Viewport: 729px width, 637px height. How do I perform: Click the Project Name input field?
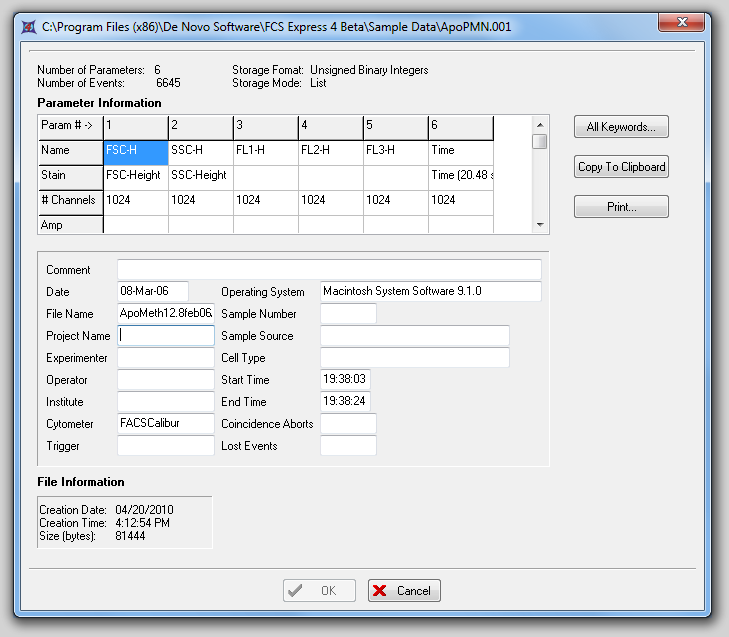(166, 335)
